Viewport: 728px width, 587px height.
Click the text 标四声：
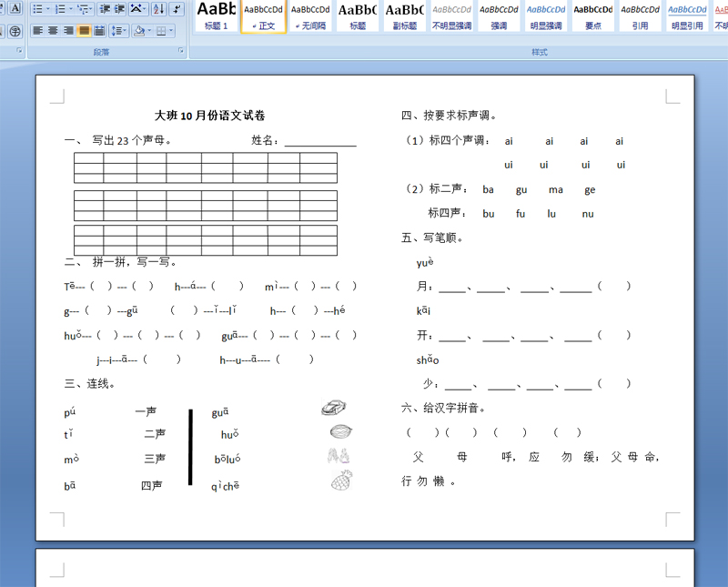tap(447, 213)
